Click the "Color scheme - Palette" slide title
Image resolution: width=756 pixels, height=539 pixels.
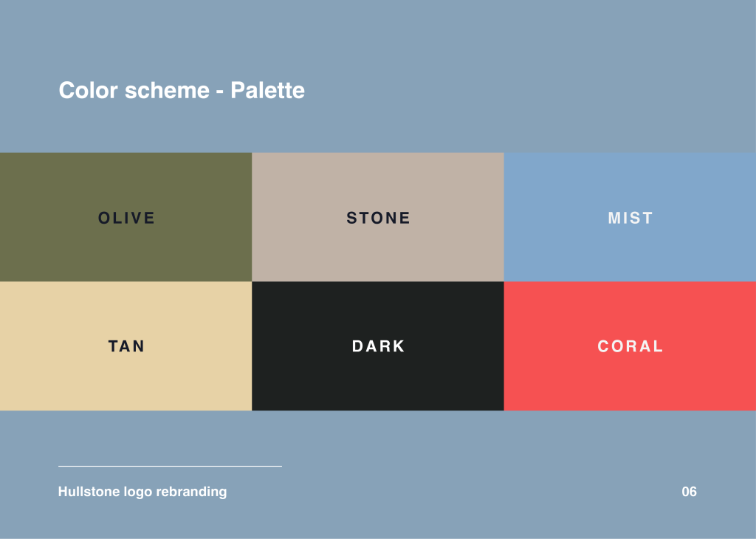click(182, 90)
